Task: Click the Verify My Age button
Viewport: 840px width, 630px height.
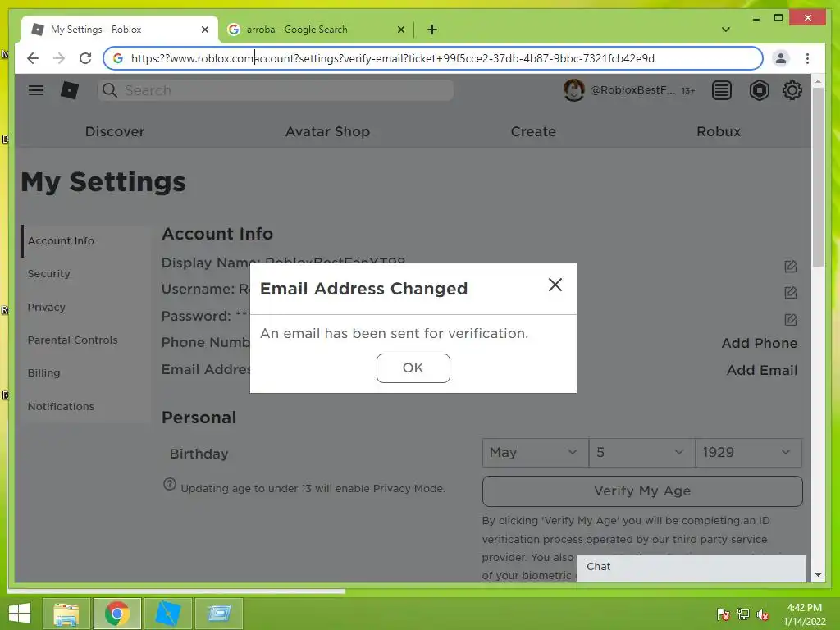Action: pyautogui.click(x=642, y=491)
